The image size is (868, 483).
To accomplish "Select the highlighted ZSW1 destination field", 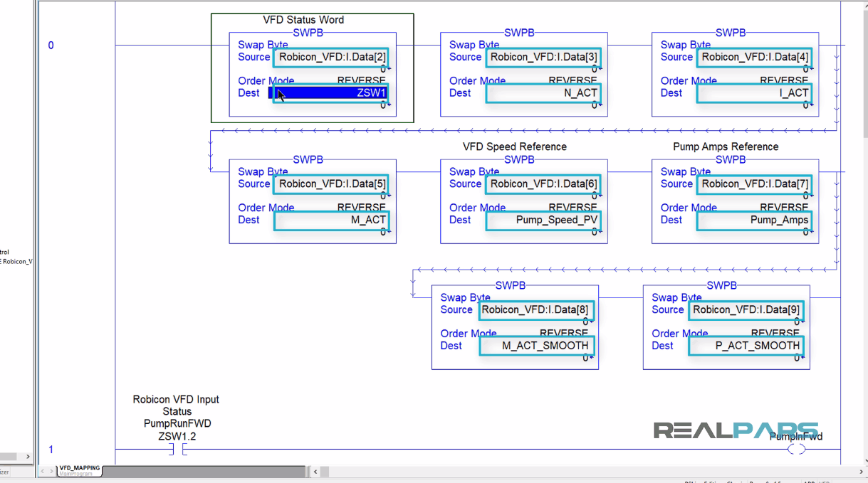I will (329, 92).
